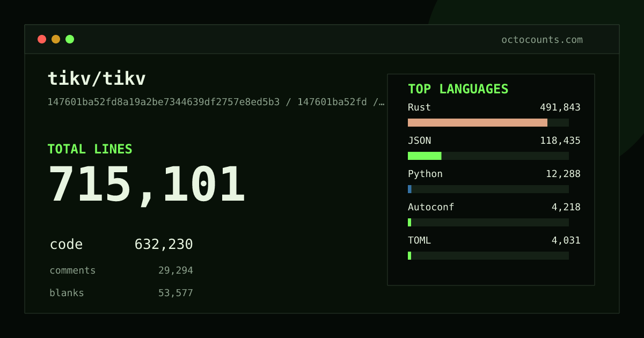The width and height of the screenshot is (644, 338).
Task: Click the comments row label
Action: coord(72,270)
